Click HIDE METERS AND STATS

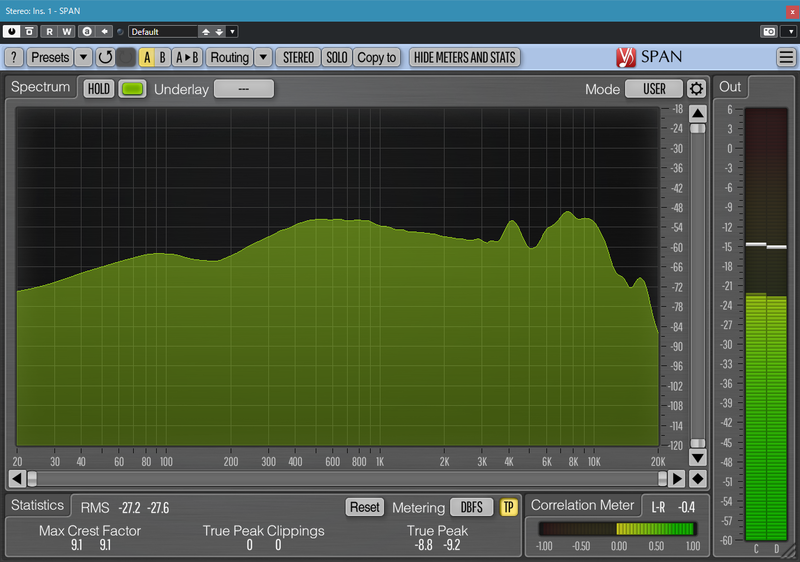(x=465, y=58)
